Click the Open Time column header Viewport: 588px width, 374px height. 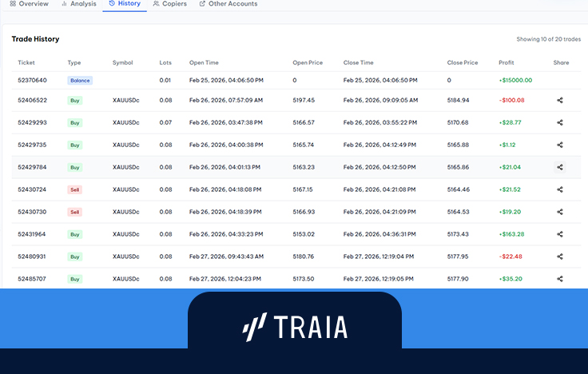(205, 62)
